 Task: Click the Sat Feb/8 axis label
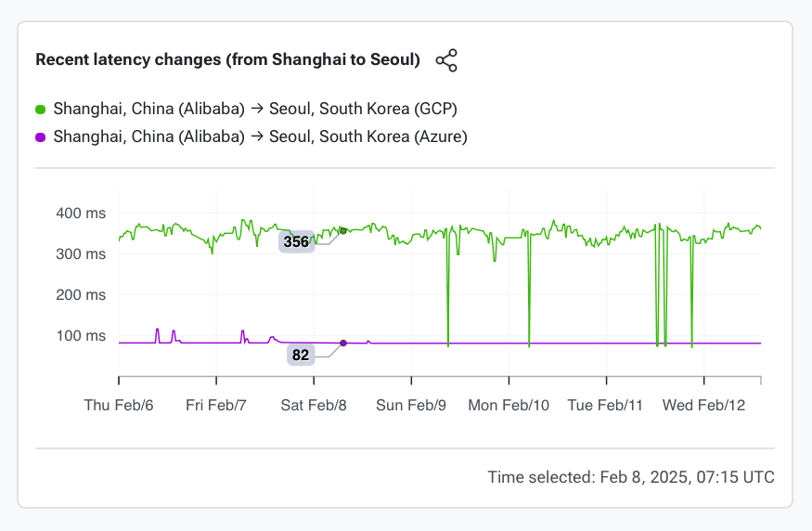tap(314, 406)
